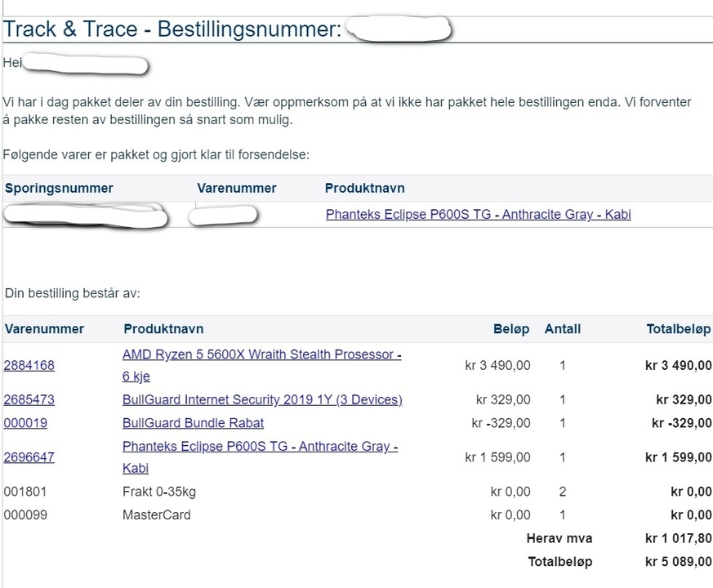Click the Beløp column header
The height and width of the screenshot is (588, 713).
coord(511,329)
